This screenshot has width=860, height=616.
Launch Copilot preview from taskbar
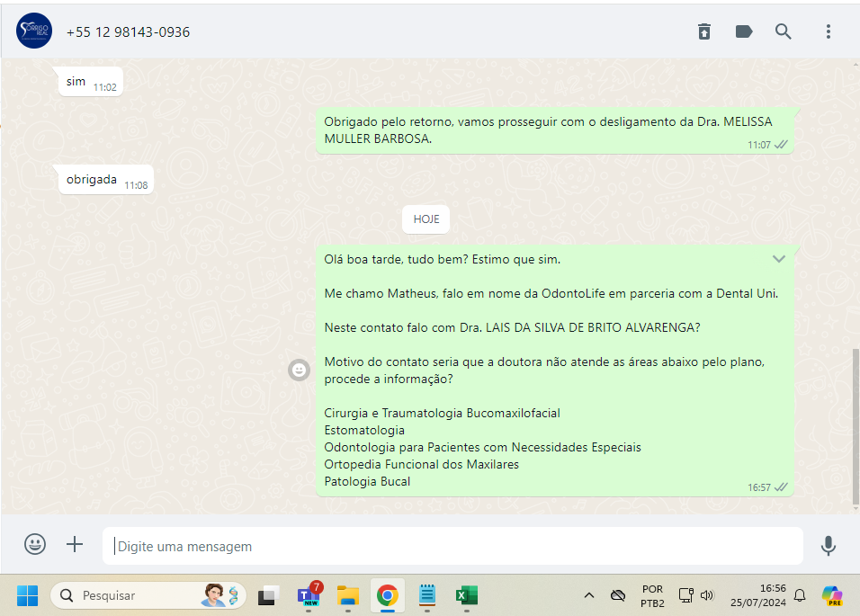click(832, 595)
